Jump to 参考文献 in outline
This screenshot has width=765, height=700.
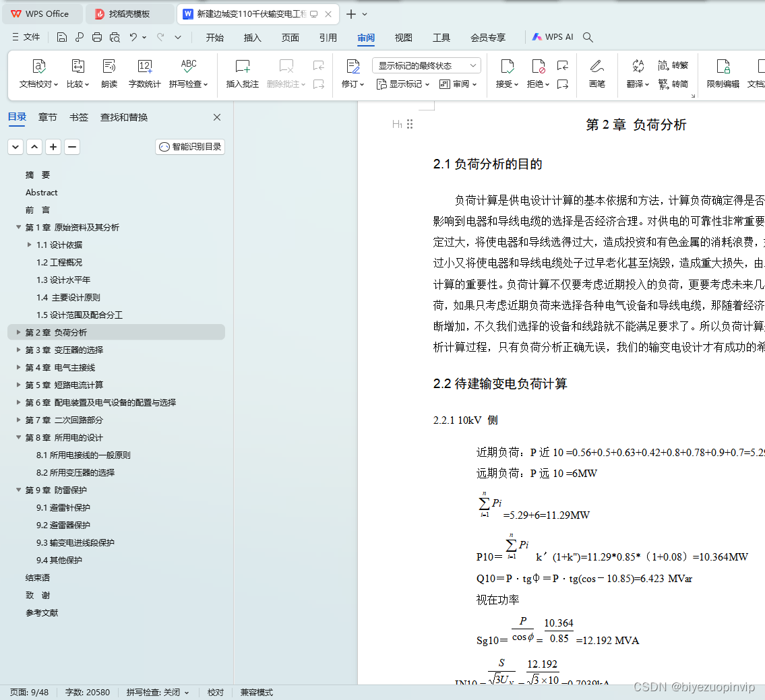[x=42, y=612]
